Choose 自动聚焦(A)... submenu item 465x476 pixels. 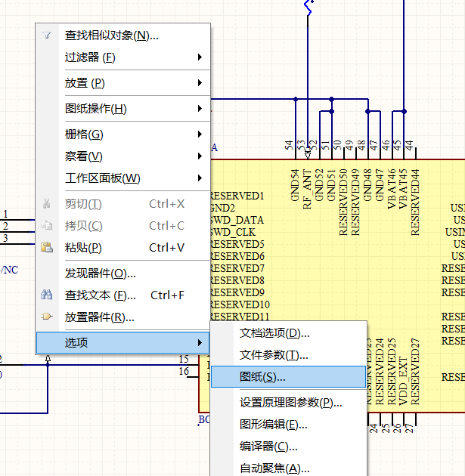pyautogui.click(x=288, y=468)
